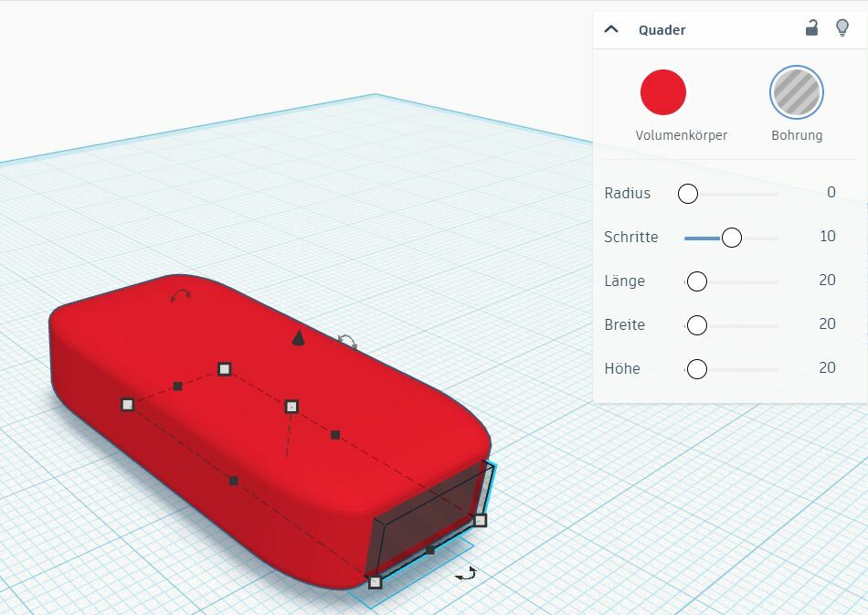
Task: Click rotation arrow on the red shape's top-left
Action: (x=181, y=295)
